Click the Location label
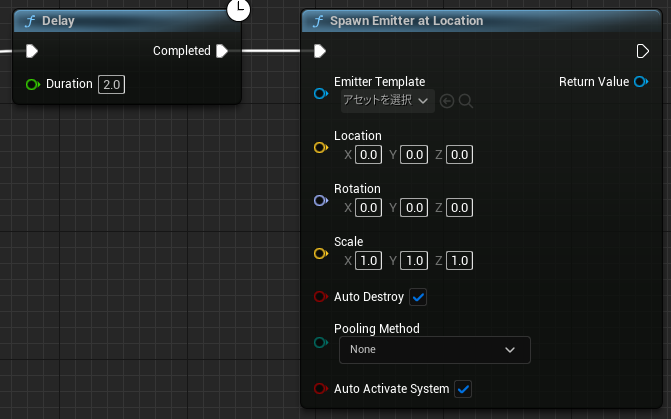 [358, 136]
